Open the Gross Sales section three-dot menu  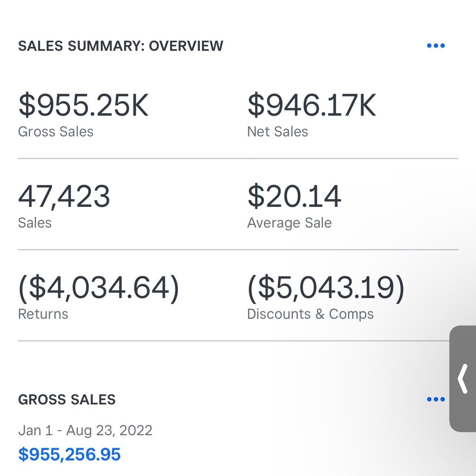(x=436, y=399)
